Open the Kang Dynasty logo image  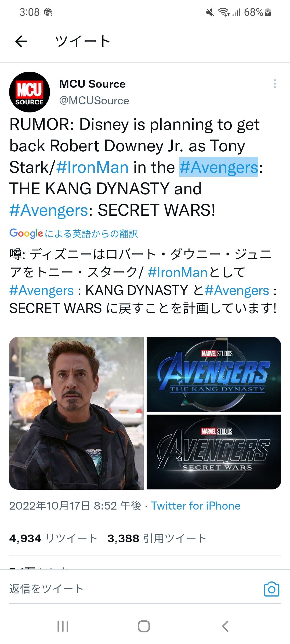click(x=214, y=374)
